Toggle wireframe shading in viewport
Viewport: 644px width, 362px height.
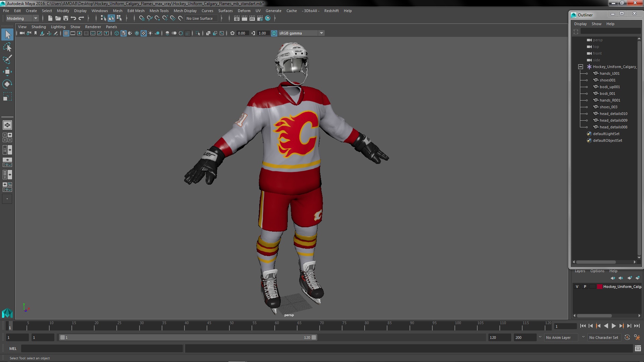click(117, 33)
